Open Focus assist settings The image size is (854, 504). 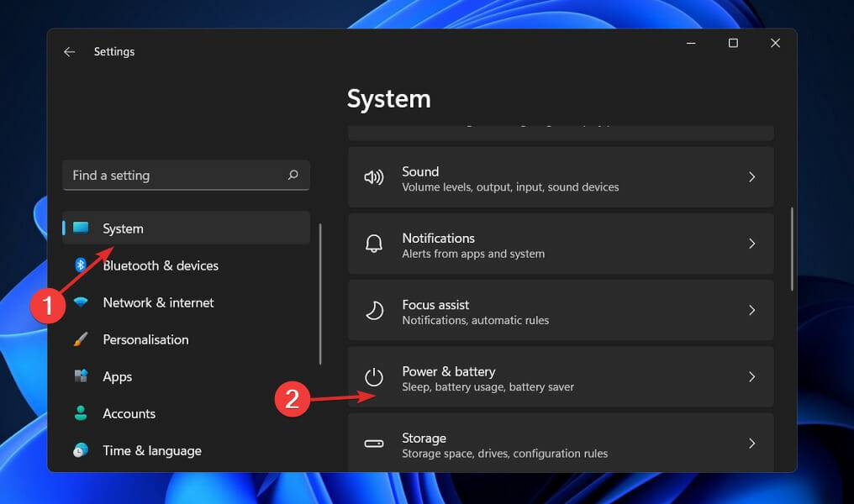click(561, 310)
